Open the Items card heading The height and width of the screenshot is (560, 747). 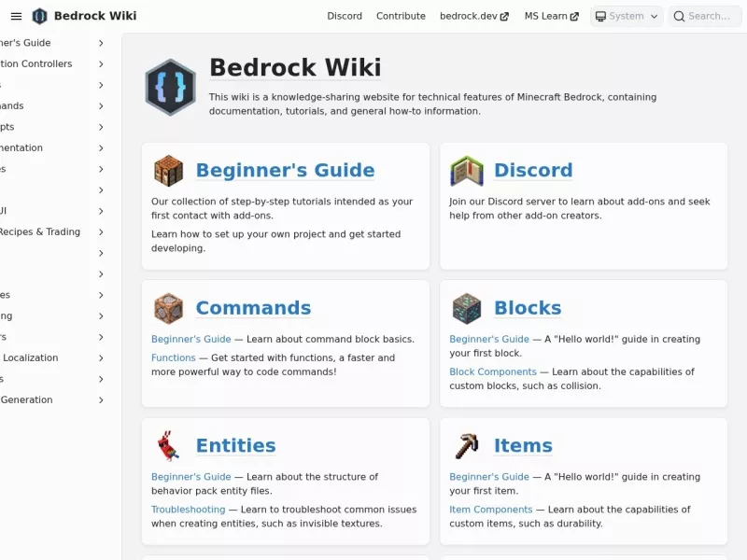pyautogui.click(x=523, y=445)
